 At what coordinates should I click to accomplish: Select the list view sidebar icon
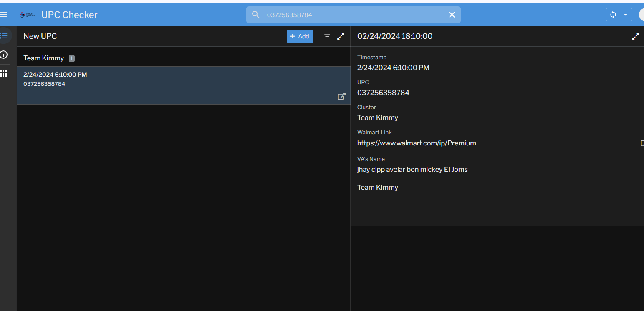tap(4, 35)
